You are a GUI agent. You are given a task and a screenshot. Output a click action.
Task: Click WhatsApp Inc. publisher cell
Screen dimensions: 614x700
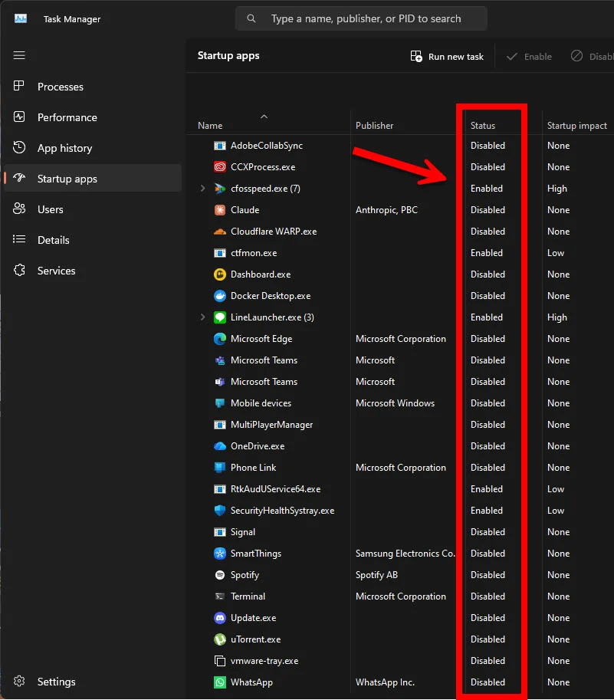[385, 682]
